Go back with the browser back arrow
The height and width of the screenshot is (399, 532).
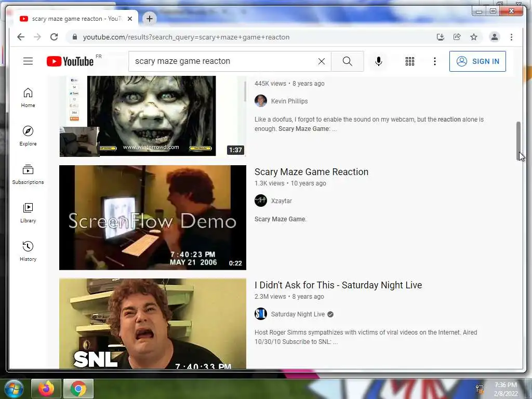[x=21, y=37]
